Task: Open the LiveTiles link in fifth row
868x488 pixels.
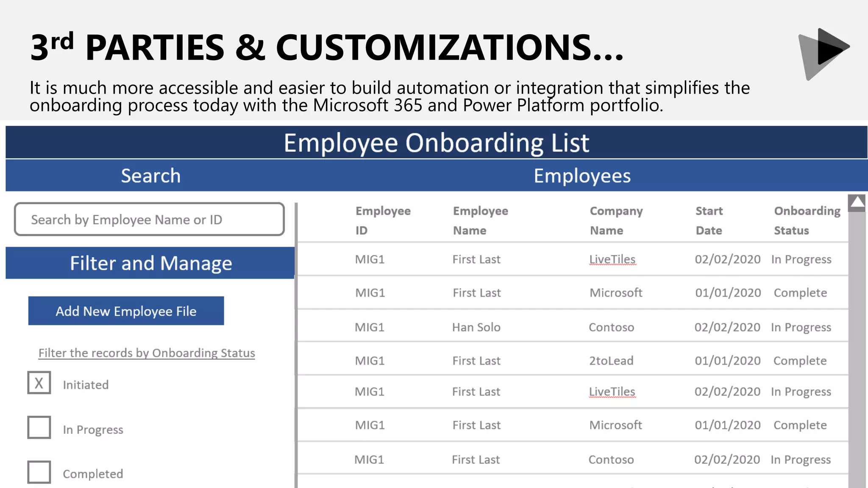Action: click(x=612, y=392)
